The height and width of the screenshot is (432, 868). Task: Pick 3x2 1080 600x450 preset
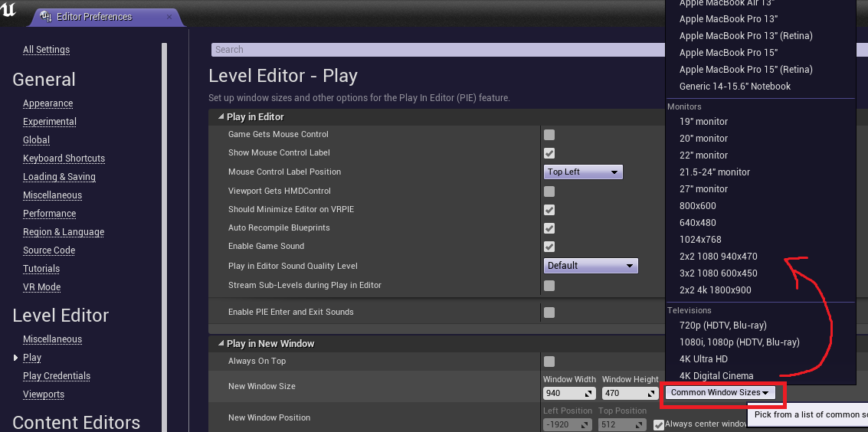tap(718, 273)
